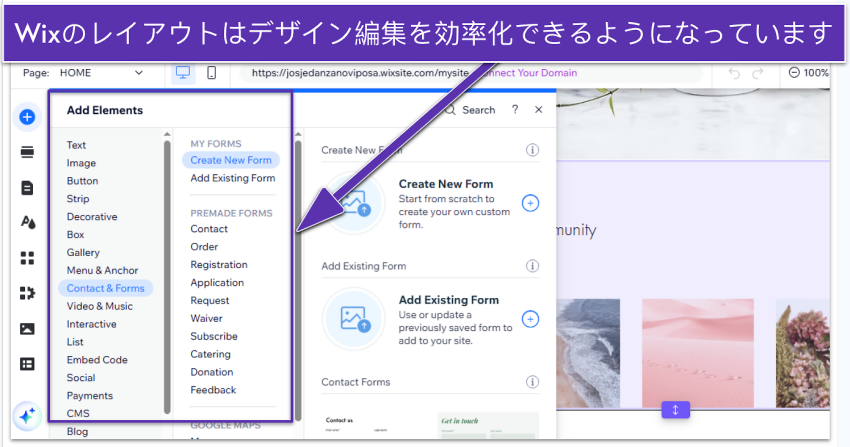This screenshot has width=850, height=447.
Task: Select Text in the elements list
Action: click(76, 145)
